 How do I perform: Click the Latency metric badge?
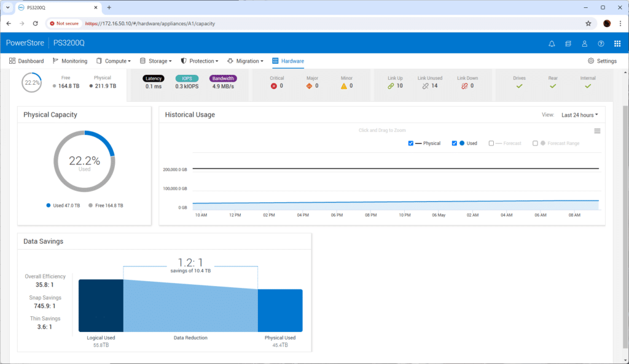point(153,79)
